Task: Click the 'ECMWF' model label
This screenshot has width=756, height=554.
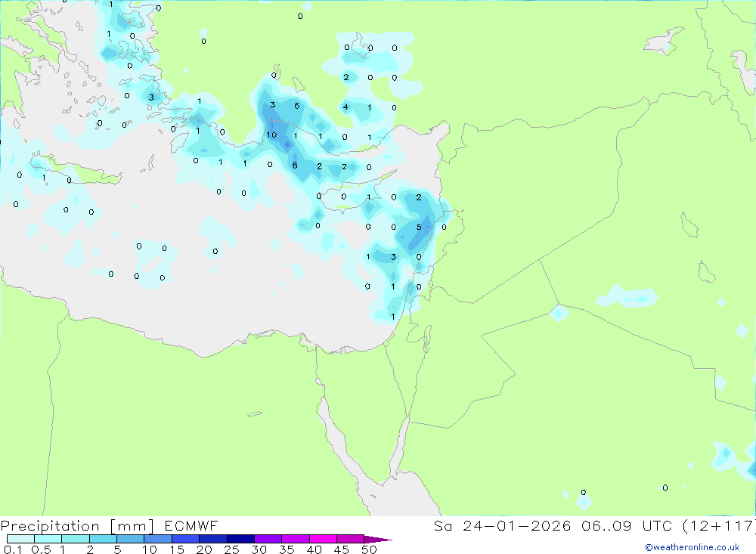Action: (x=191, y=525)
